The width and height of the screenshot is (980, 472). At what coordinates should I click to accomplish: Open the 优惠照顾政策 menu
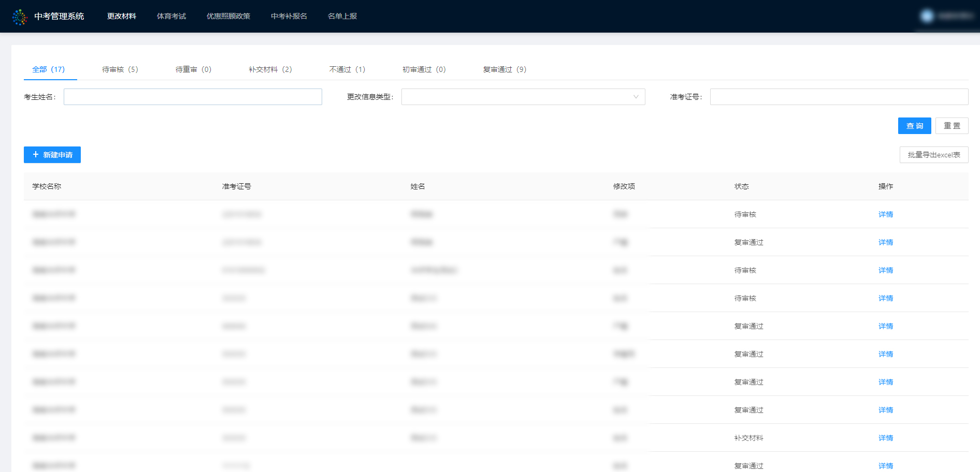tap(228, 17)
